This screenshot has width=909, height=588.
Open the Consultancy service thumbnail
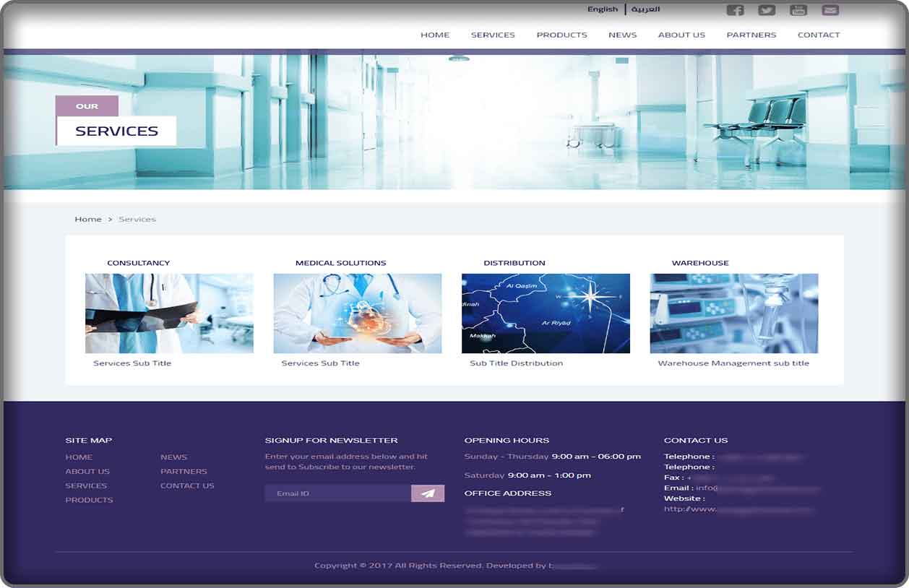(169, 314)
